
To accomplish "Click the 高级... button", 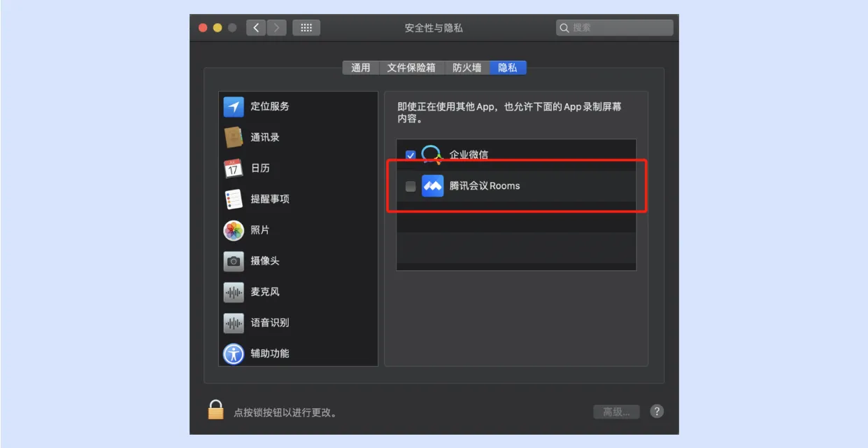I will [616, 412].
